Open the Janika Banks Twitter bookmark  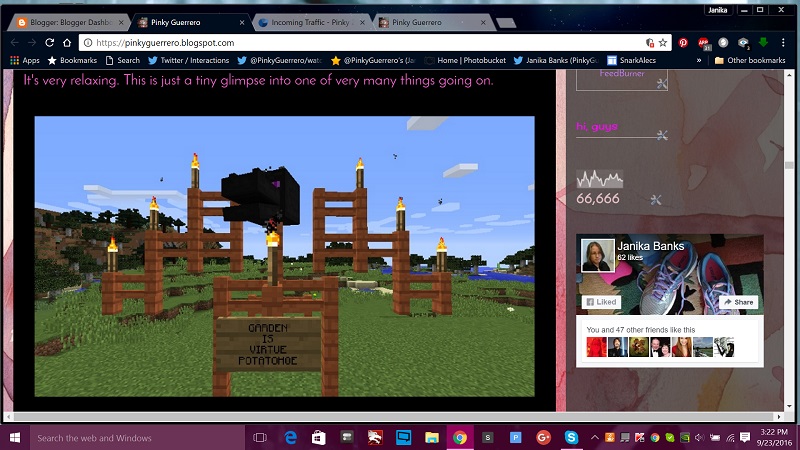click(x=556, y=60)
